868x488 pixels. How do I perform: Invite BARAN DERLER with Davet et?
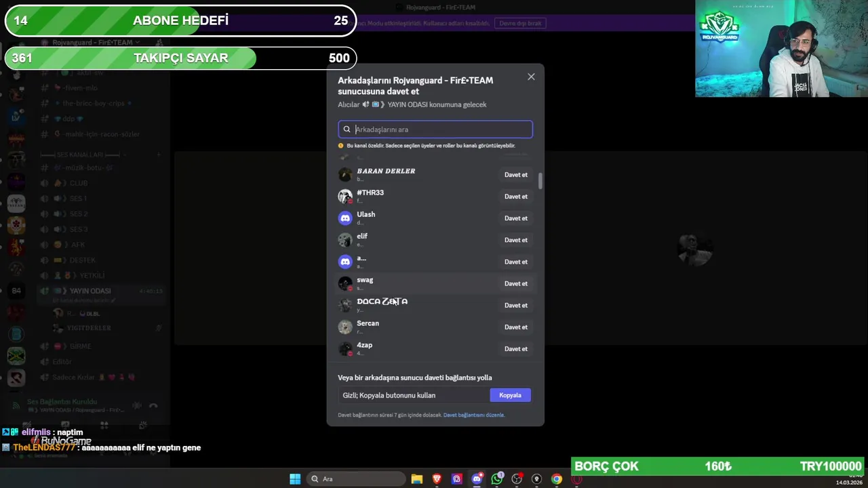515,175
